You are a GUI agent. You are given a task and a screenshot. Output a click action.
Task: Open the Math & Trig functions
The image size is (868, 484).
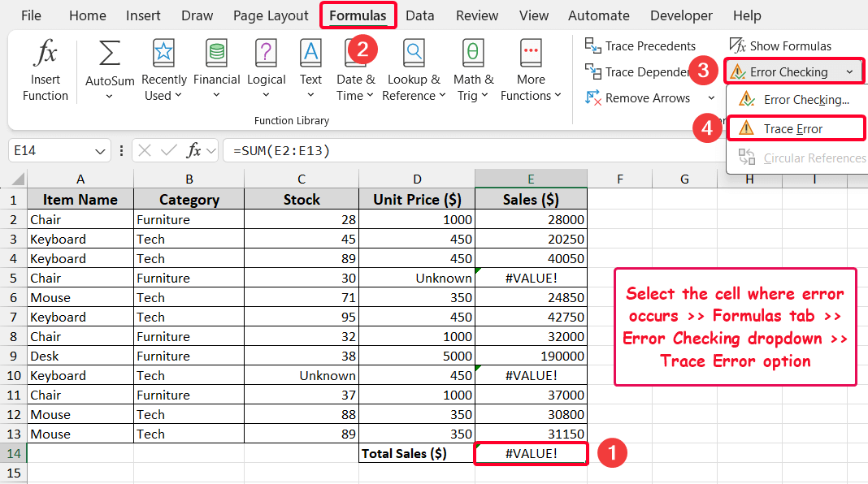(x=473, y=55)
